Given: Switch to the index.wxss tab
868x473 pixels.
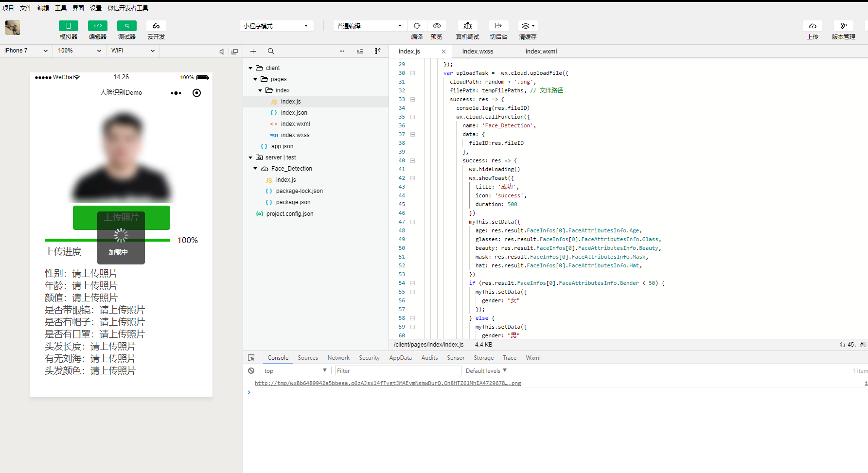Looking at the screenshot, I should 477,51.
